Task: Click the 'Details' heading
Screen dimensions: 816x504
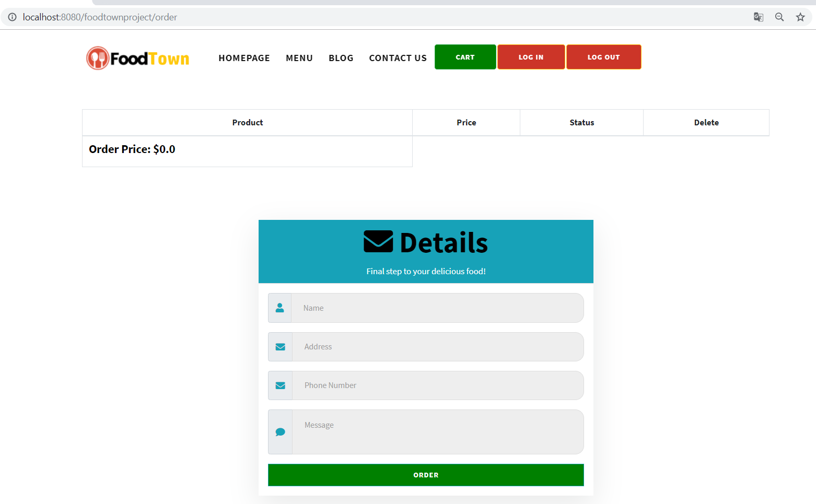Action: 444,243
